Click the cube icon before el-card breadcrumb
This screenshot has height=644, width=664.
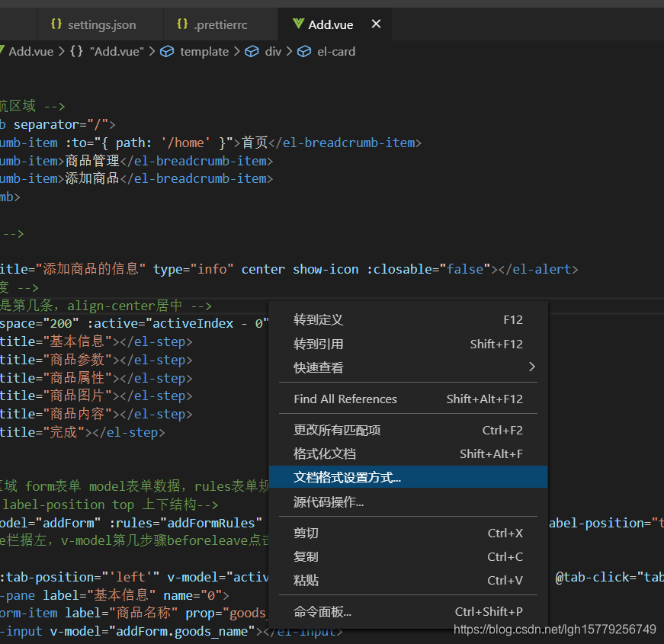[304, 51]
